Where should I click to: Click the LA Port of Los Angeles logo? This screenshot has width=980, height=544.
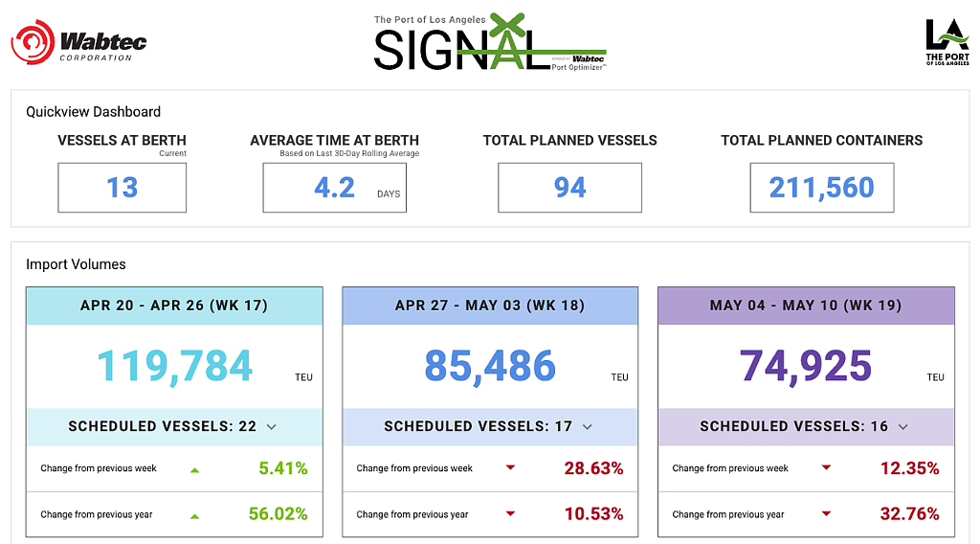tap(947, 42)
